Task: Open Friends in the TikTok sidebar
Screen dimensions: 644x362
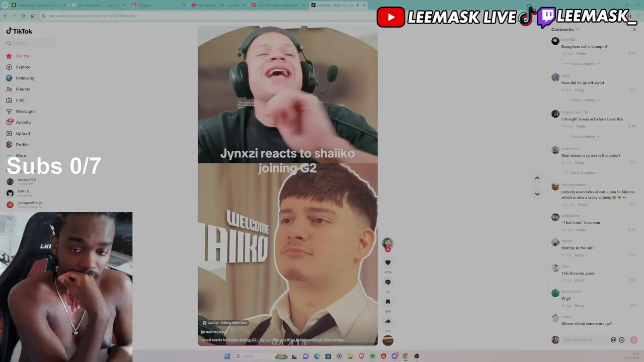Action: click(x=19, y=89)
